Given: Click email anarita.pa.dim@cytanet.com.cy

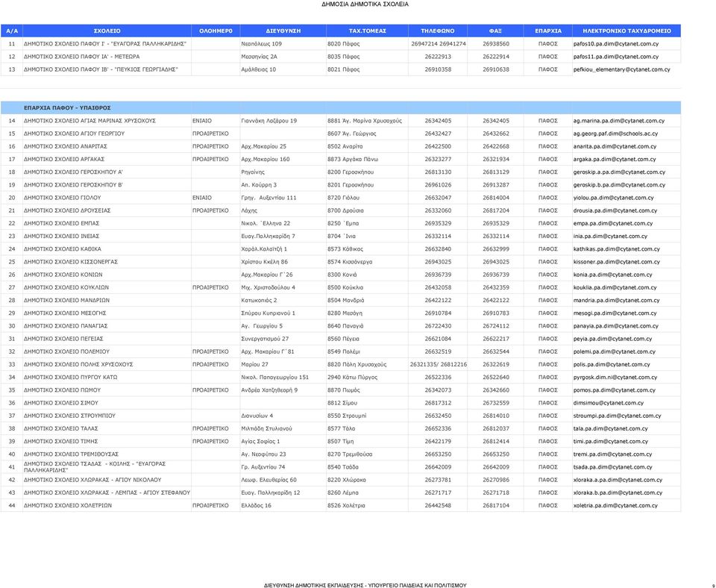Looking at the screenshot, I should (x=615, y=147).
